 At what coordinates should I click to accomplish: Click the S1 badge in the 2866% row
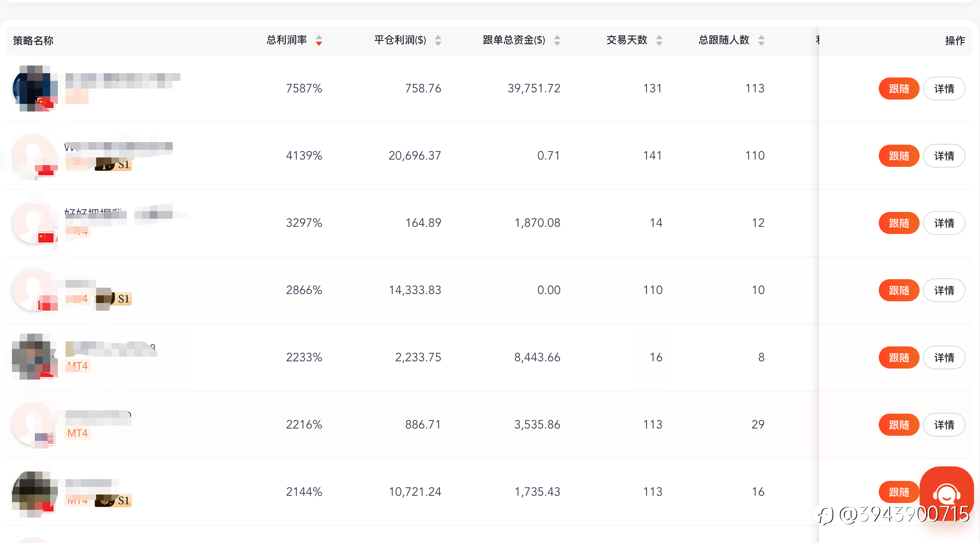click(x=123, y=299)
